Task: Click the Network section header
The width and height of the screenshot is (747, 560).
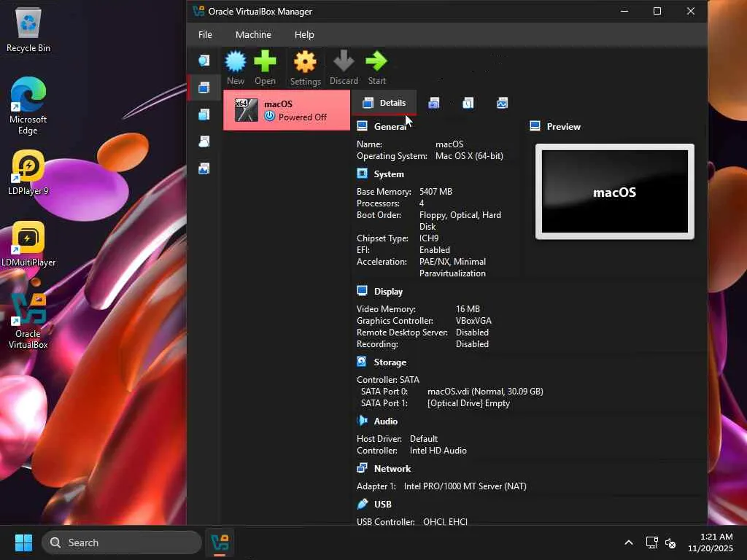Action: [392, 469]
